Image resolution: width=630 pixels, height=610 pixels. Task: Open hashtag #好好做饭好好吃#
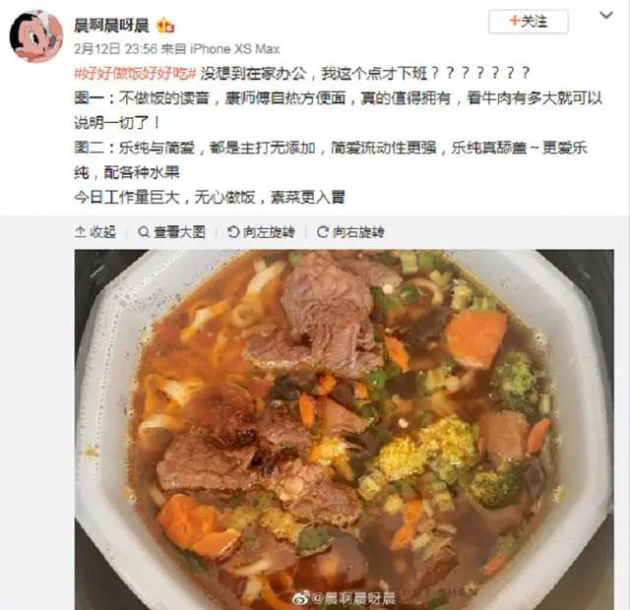tap(135, 74)
